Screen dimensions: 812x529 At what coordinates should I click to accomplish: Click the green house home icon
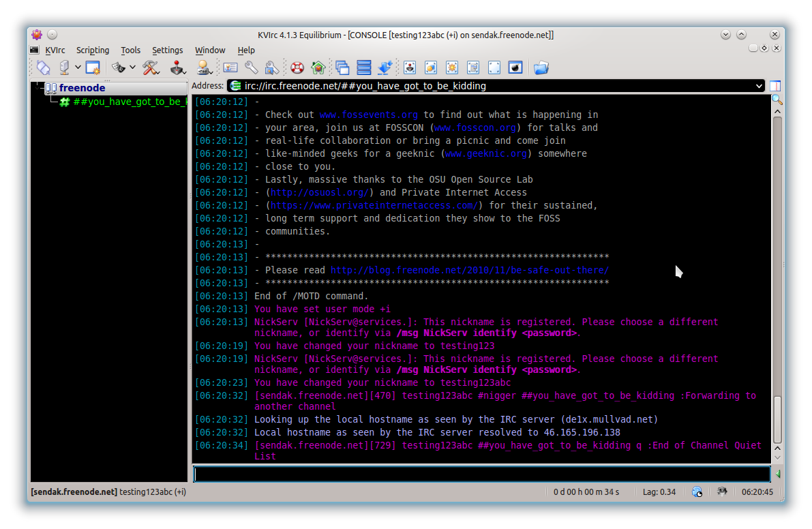[x=318, y=67]
